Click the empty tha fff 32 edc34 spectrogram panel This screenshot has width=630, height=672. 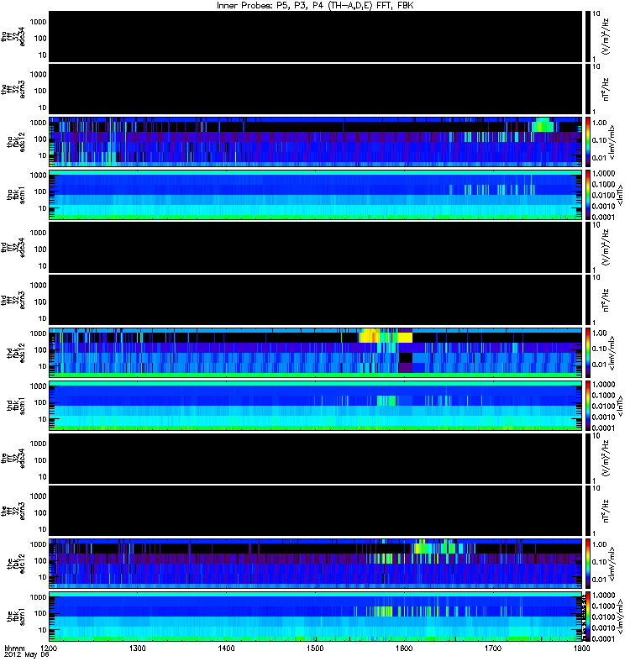click(x=316, y=36)
